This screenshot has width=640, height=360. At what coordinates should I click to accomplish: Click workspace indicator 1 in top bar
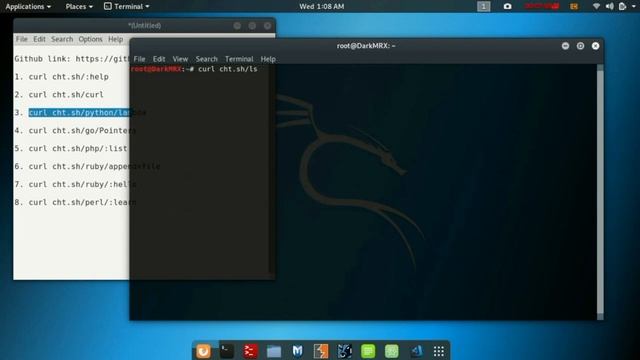[484, 6]
